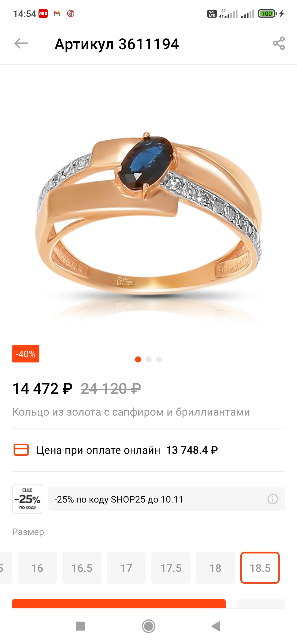The image size is (297, 644).
Task: Tap the card icon near online price
Action: point(21,450)
